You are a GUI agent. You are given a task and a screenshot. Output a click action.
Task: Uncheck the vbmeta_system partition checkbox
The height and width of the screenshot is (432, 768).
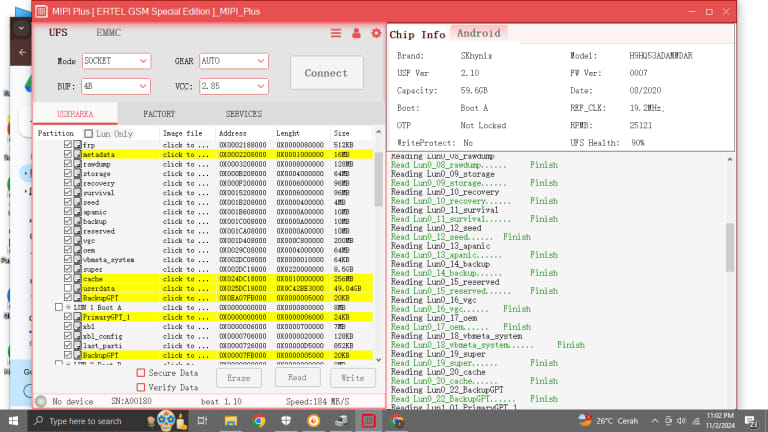[68, 260]
